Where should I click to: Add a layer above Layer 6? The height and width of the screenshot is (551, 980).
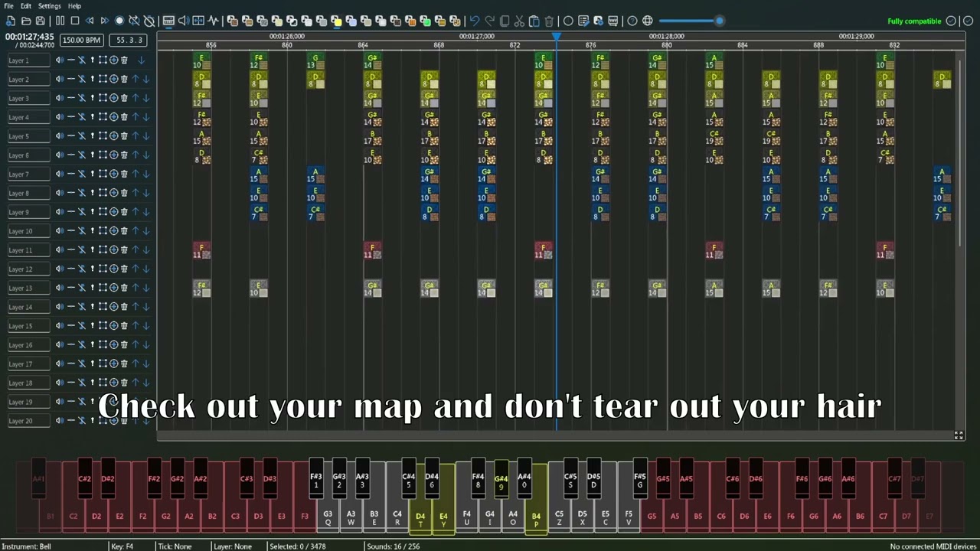(x=113, y=155)
